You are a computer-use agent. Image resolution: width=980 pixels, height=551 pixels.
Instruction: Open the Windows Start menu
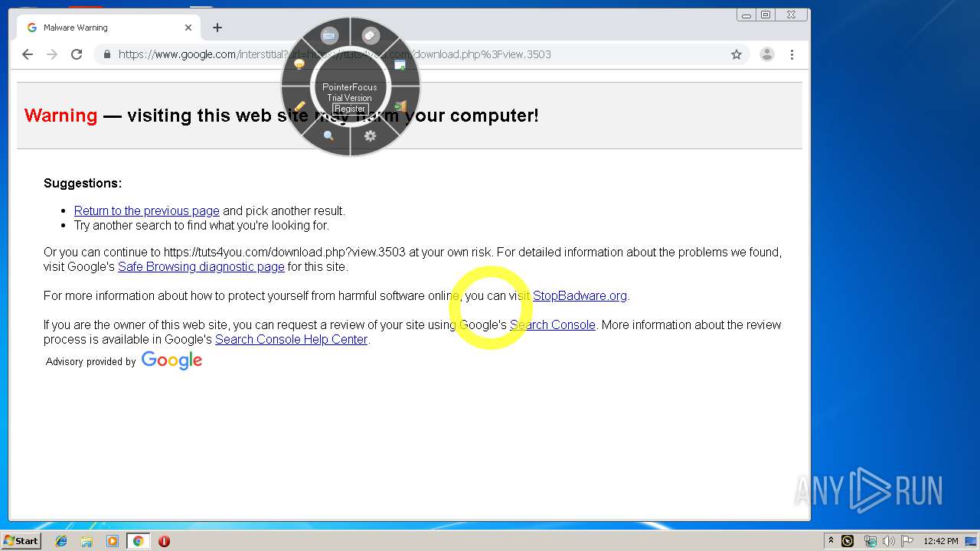coord(21,540)
